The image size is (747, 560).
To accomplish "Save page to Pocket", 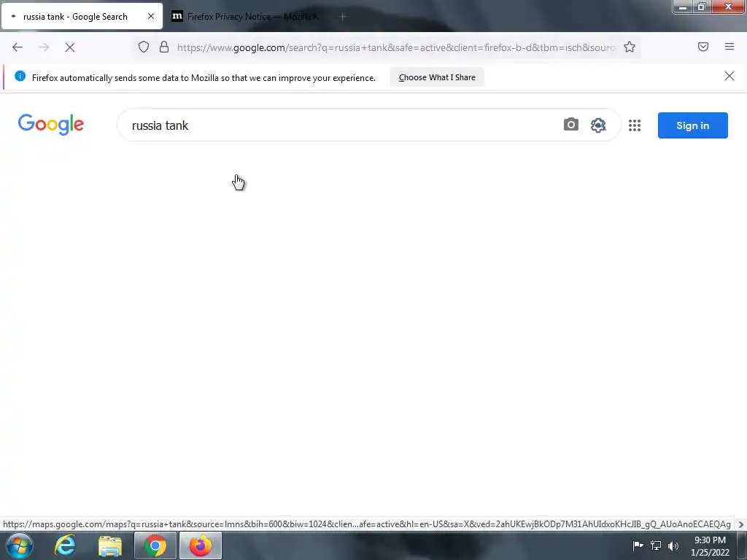I will click(x=703, y=47).
